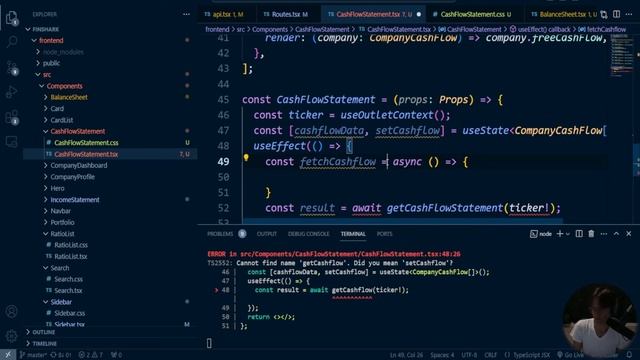Open the Remote Explorer view
This screenshot has height=360, width=640.
[x=11, y=142]
